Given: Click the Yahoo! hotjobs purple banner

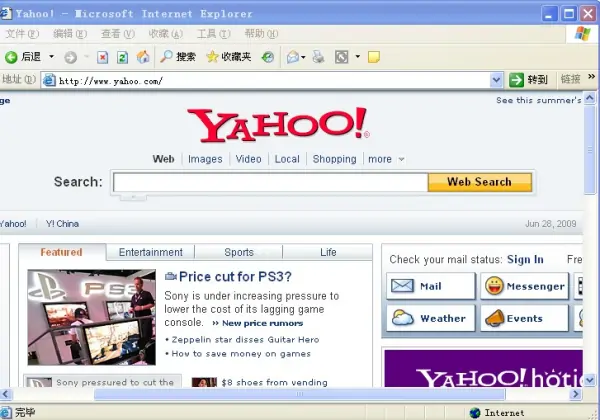Looking at the screenshot, I should tap(484, 368).
